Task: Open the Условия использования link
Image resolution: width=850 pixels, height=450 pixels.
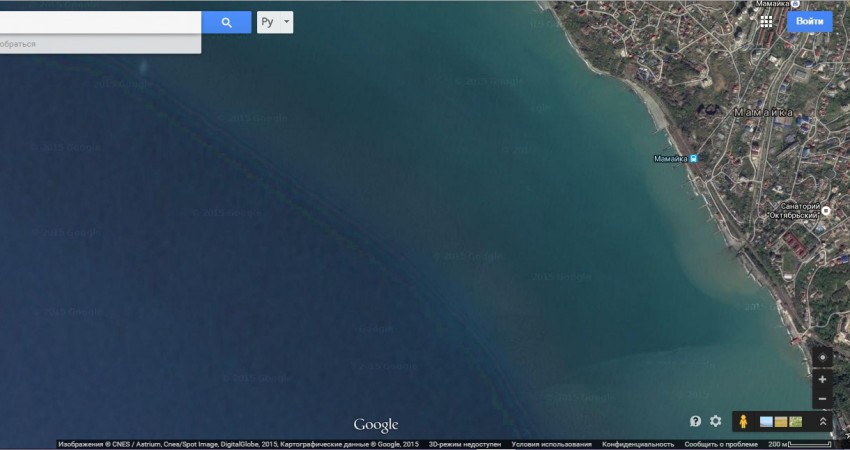Action: point(551,444)
